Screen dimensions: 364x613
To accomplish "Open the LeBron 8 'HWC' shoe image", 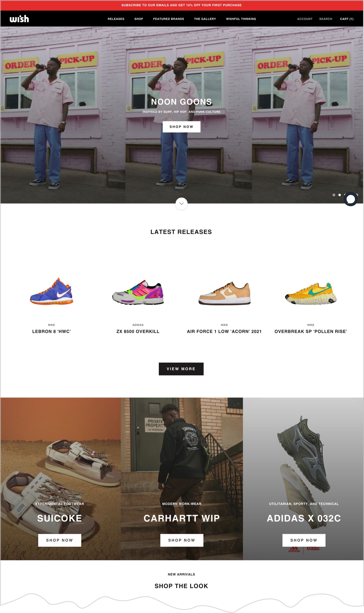I will click(x=51, y=291).
